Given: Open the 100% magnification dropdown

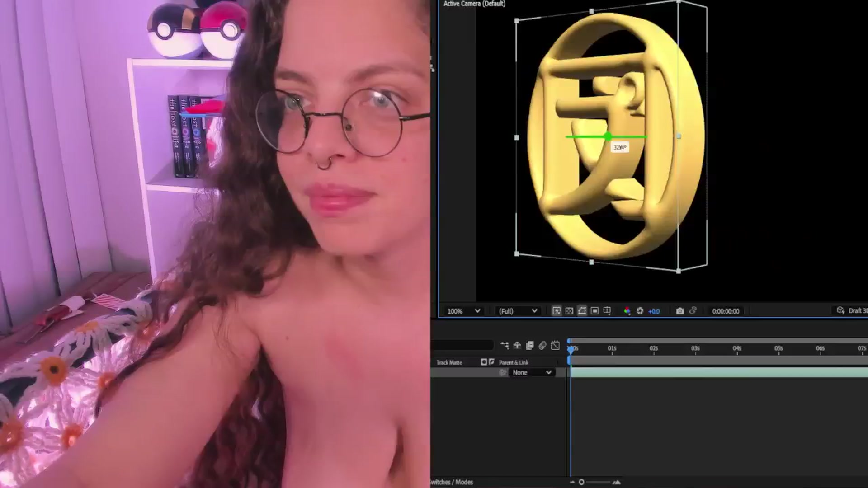Looking at the screenshot, I should point(463,311).
